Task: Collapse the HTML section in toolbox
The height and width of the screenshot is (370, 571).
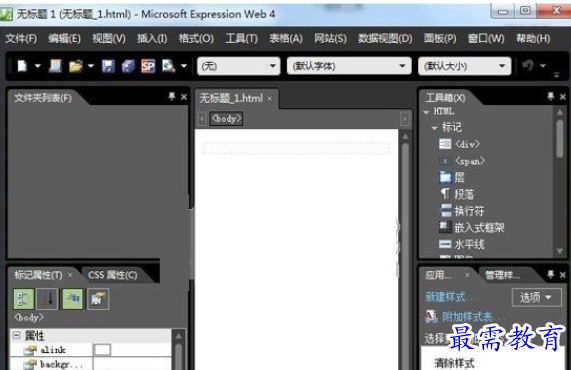Action: [426, 112]
